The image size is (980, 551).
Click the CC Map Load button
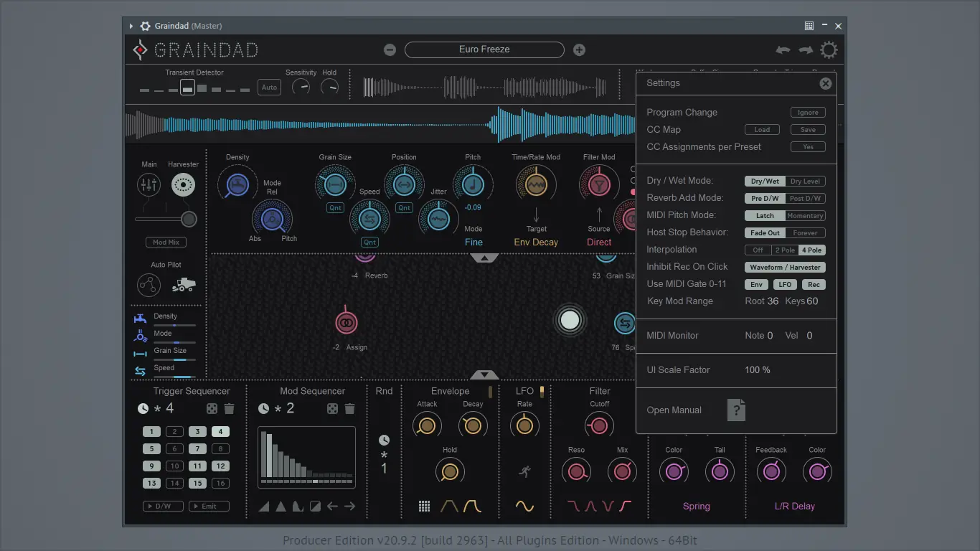click(762, 130)
